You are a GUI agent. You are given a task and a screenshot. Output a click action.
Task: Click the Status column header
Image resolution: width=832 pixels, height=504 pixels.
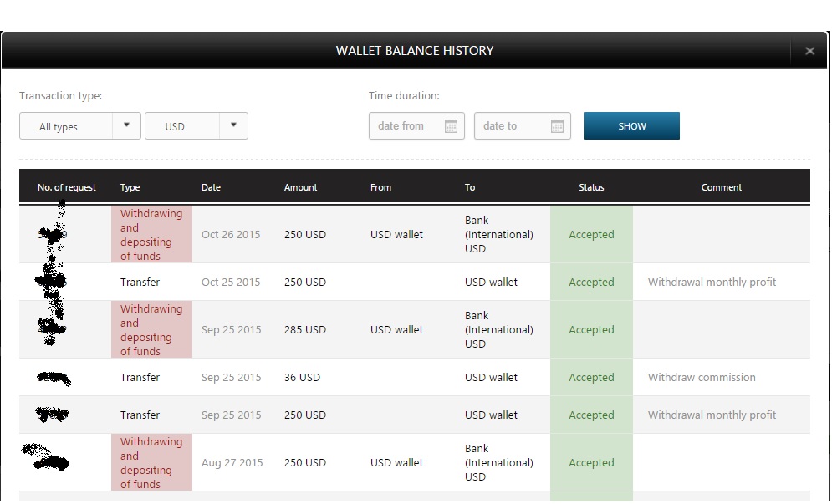[x=591, y=187]
